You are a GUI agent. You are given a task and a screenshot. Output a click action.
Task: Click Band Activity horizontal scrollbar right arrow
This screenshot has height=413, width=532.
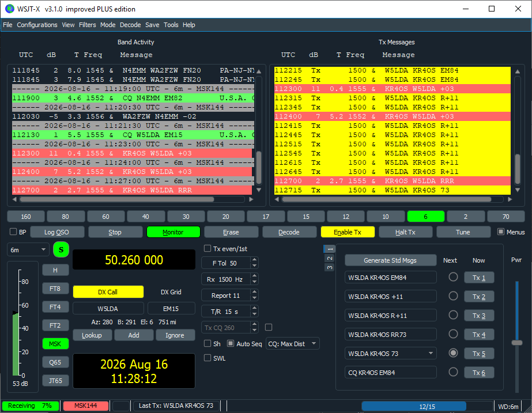click(251, 199)
